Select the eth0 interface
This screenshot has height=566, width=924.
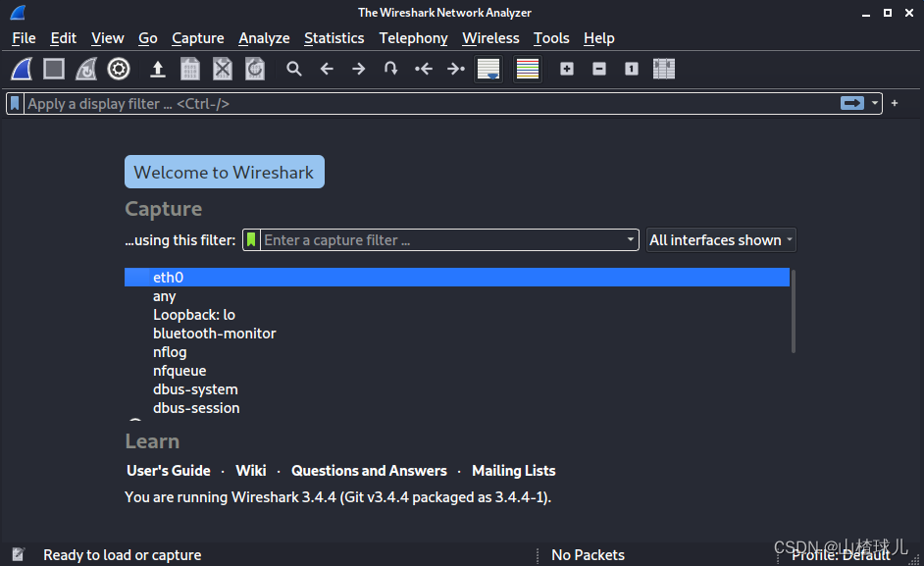(x=457, y=277)
